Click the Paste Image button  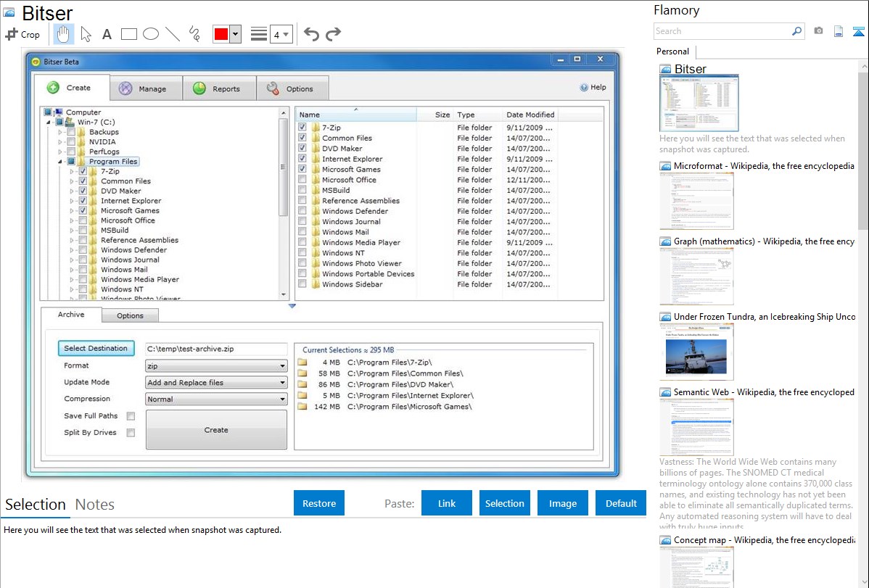562,503
